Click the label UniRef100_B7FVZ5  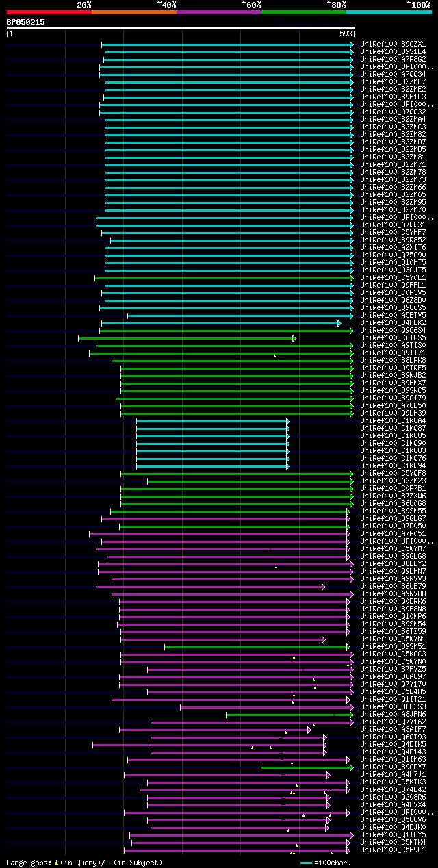point(394,669)
